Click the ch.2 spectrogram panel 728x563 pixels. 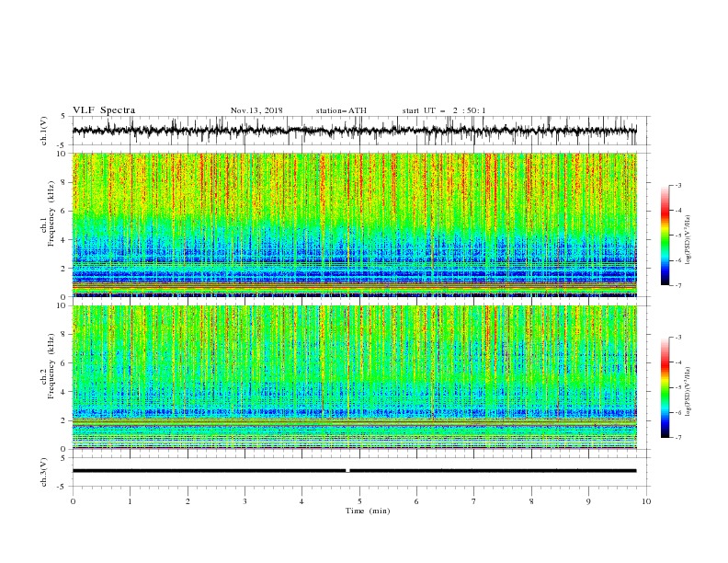354,377
